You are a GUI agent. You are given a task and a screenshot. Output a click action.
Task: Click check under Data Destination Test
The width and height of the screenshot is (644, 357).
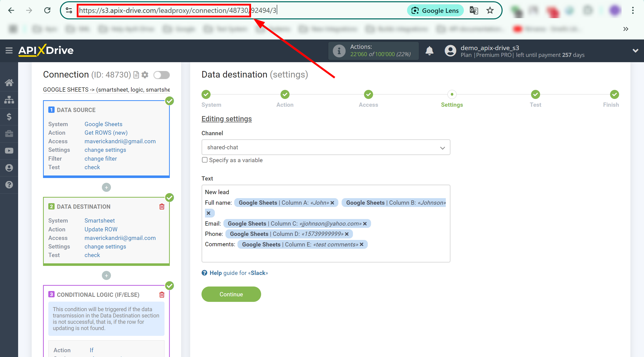click(x=92, y=255)
